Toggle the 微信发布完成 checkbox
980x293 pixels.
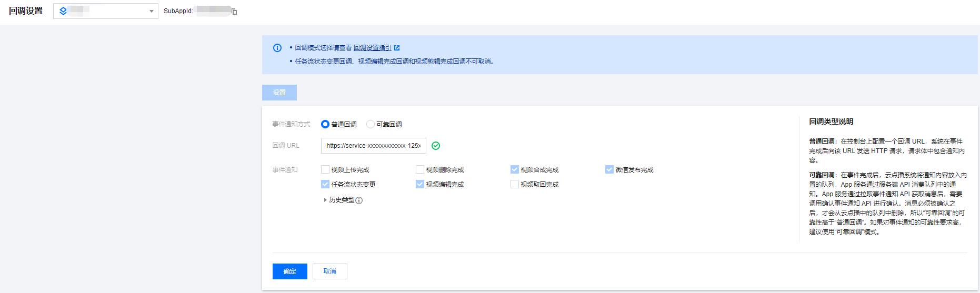(609, 169)
